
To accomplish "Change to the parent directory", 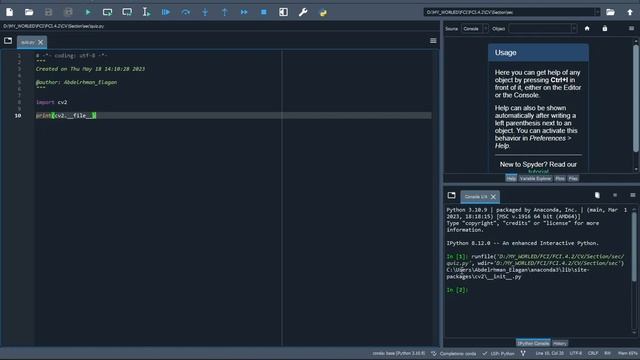I will 630,12.
